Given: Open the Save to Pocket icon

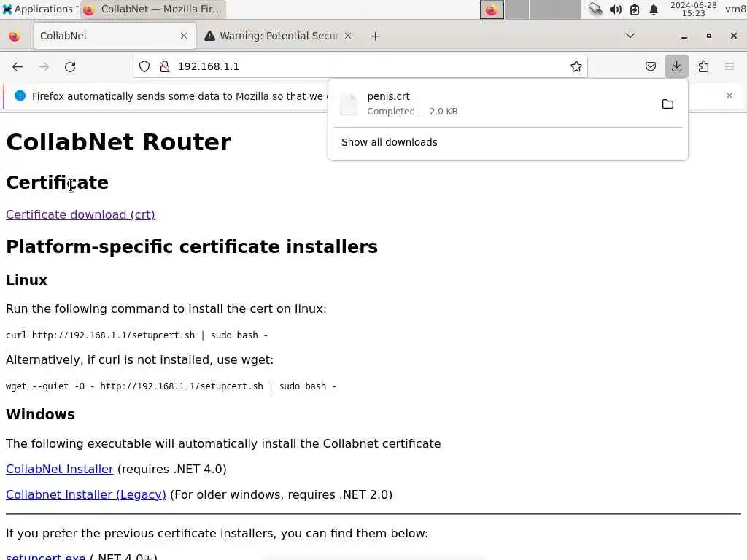Looking at the screenshot, I should click(x=650, y=66).
